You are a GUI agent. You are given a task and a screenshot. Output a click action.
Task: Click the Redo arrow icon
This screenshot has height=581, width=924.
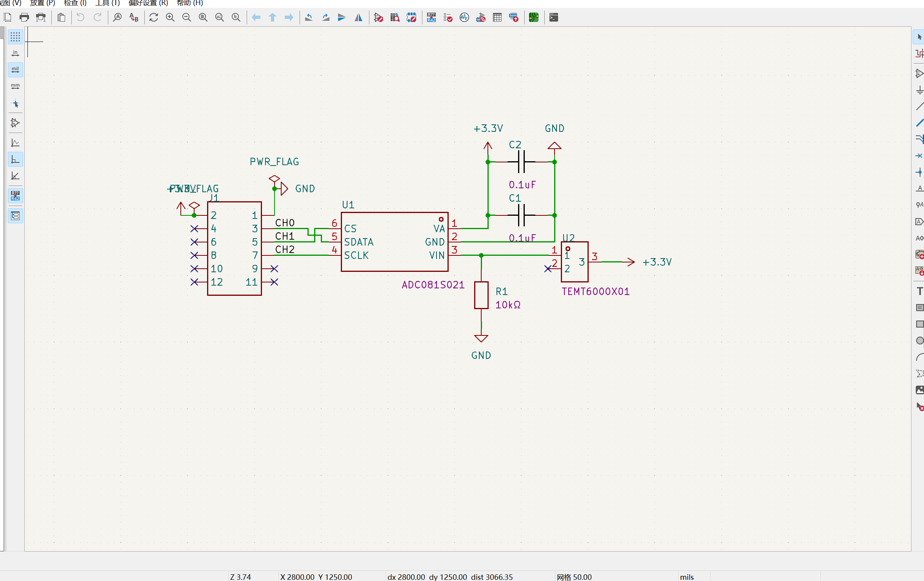click(97, 17)
